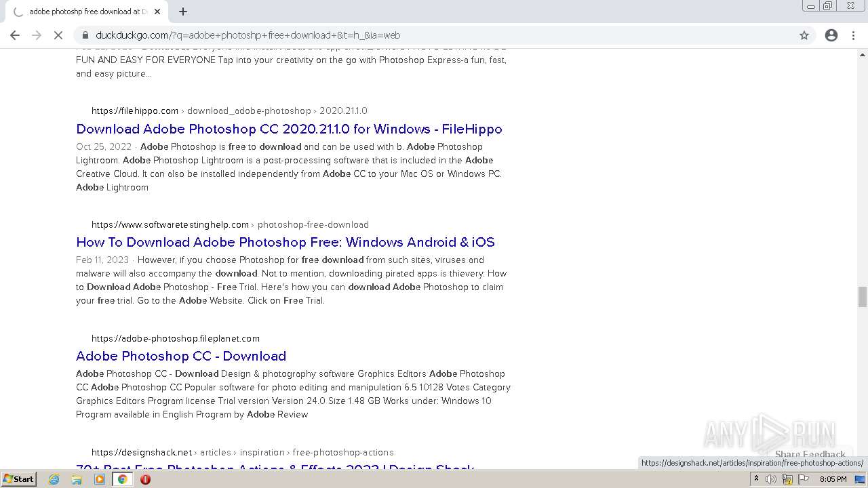Click the https://filehippo.com URL text
The width and height of the screenshot is (868, 488).
[x=135, y=110]
